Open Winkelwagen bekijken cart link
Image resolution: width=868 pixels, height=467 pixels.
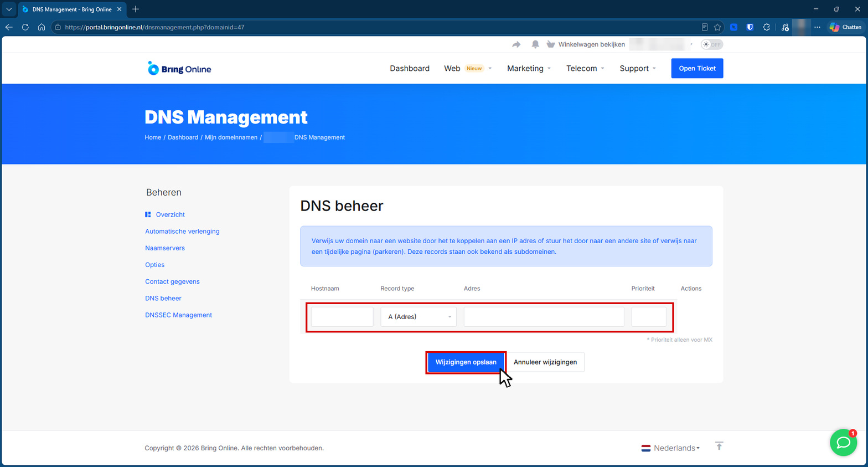586,44
